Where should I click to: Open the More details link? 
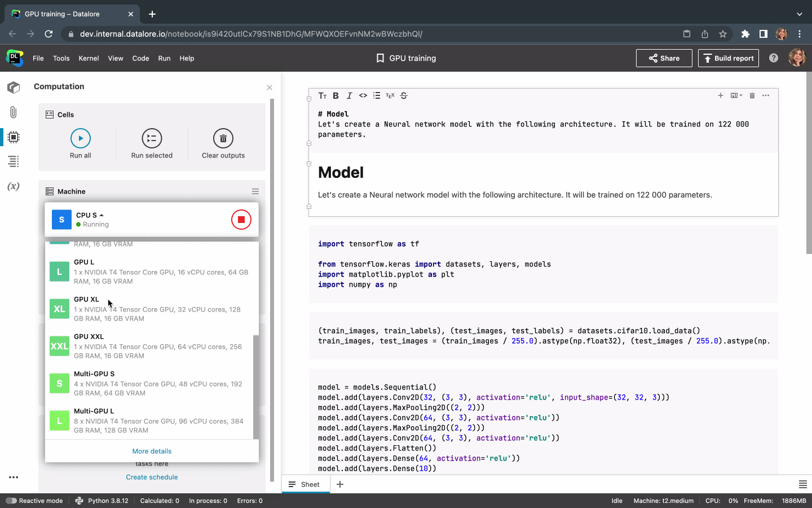tap(152, 451)
